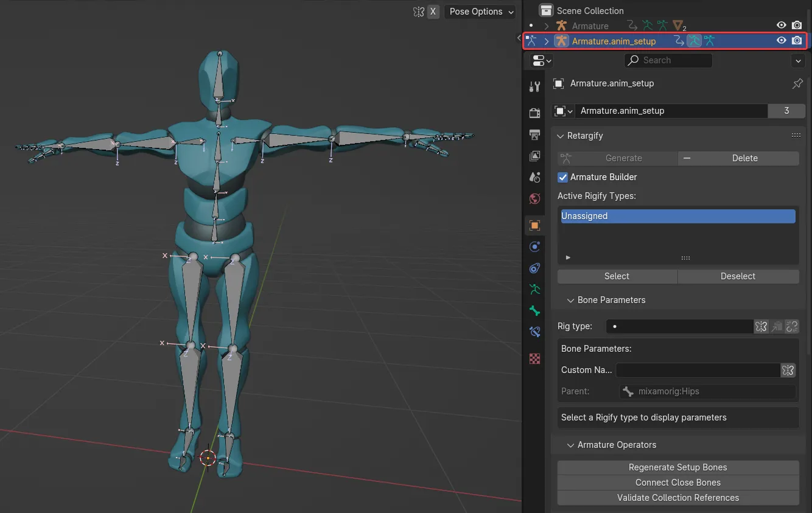
Task: Click the animation data icon in Armature.anim_setup row
Action: pyautogui.click(x=679, y=41)
